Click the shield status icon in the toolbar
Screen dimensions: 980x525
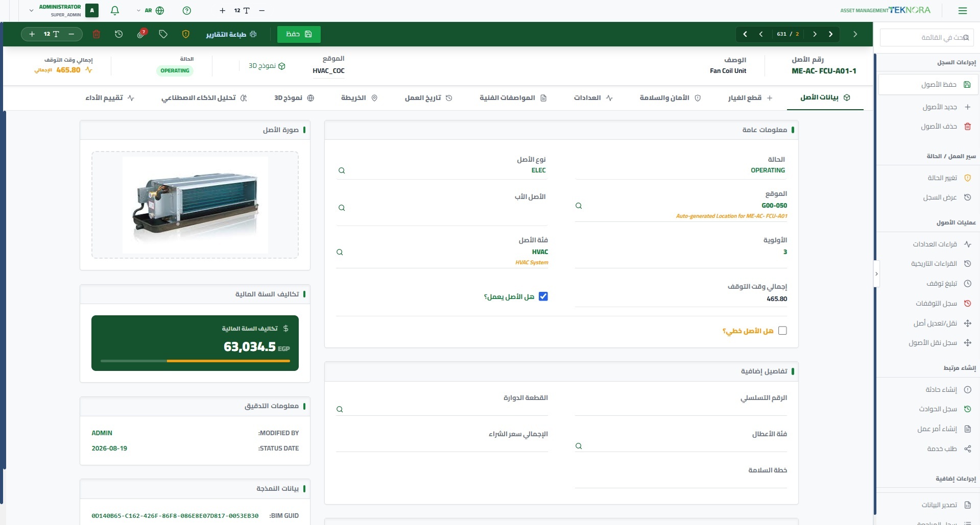[186, 34]
